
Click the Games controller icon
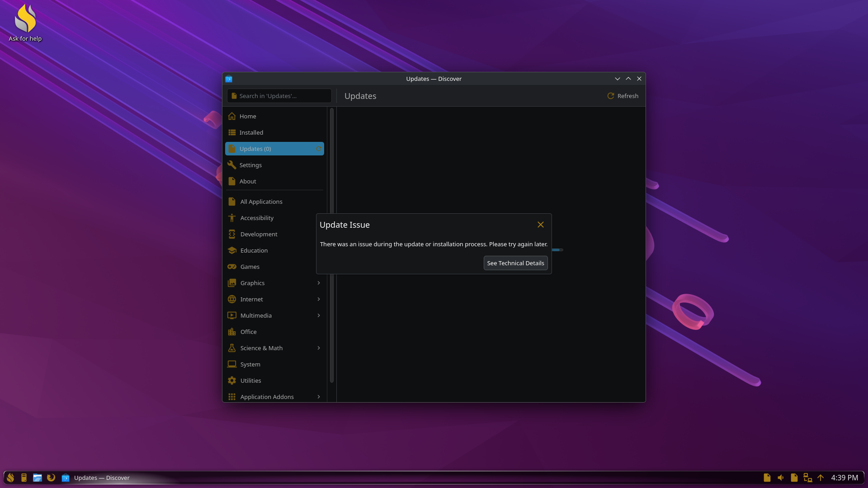tap(232, 267)
